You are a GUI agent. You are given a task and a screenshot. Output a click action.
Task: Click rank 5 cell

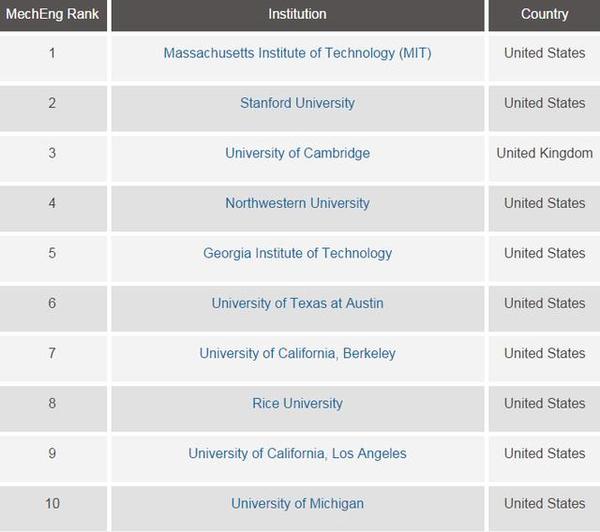(x=53, y=258)
